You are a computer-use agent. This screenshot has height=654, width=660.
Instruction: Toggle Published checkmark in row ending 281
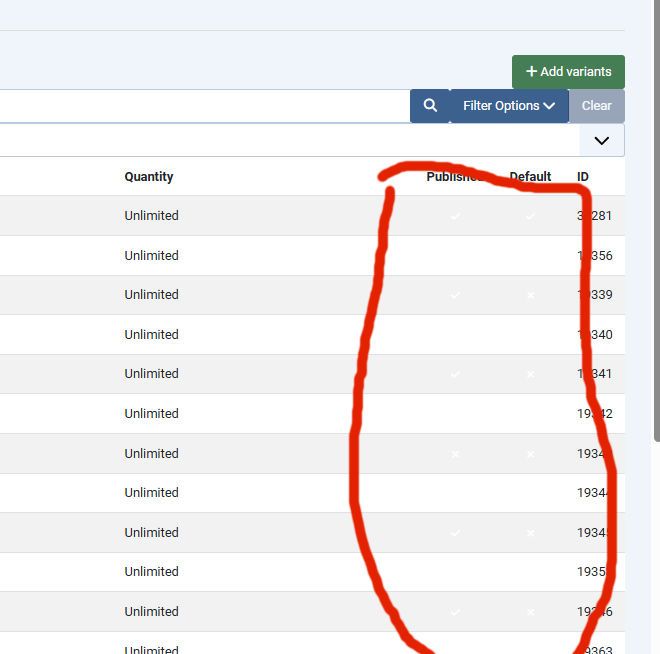[x=455, y=216]
